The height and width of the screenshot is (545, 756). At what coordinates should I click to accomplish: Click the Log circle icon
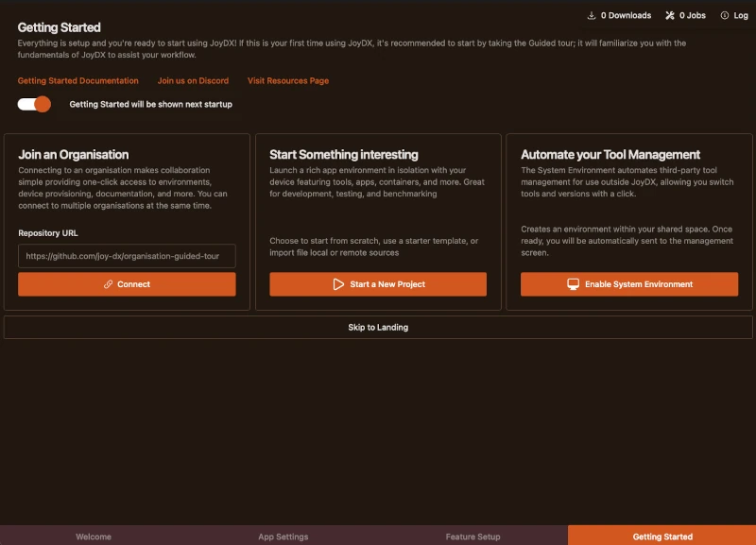coord(724,15)
